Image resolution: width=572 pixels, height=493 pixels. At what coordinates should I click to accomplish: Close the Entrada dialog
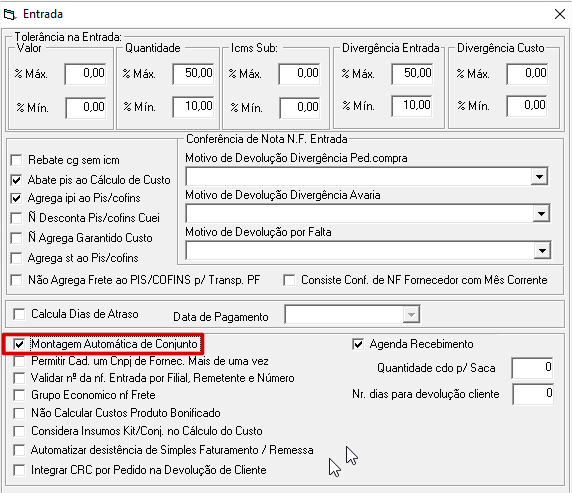click(x=560, y=14)
